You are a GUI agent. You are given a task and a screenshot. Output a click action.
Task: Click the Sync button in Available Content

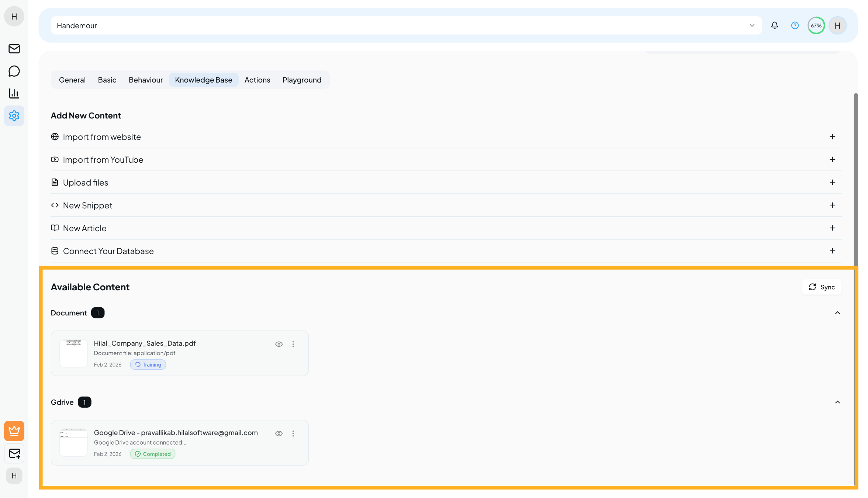coord(822,287)
